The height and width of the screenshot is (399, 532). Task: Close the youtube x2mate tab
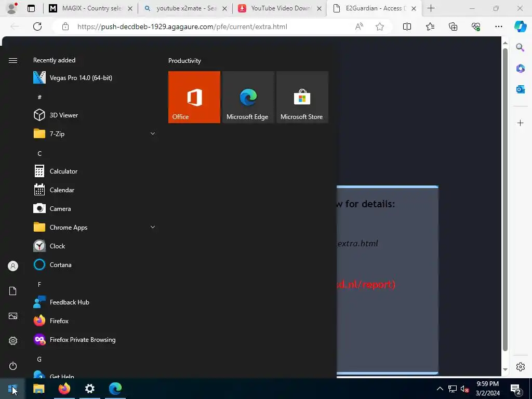tap(224, 9)
